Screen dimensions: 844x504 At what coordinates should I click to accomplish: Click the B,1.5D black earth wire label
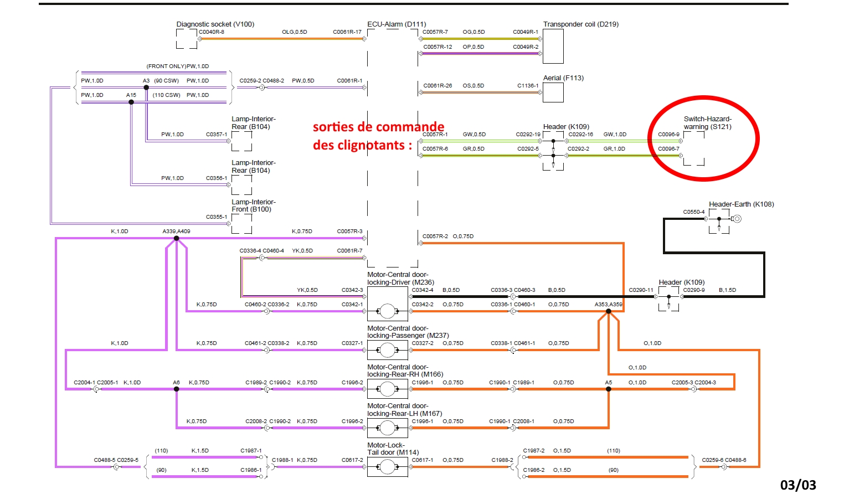[727, 290]
